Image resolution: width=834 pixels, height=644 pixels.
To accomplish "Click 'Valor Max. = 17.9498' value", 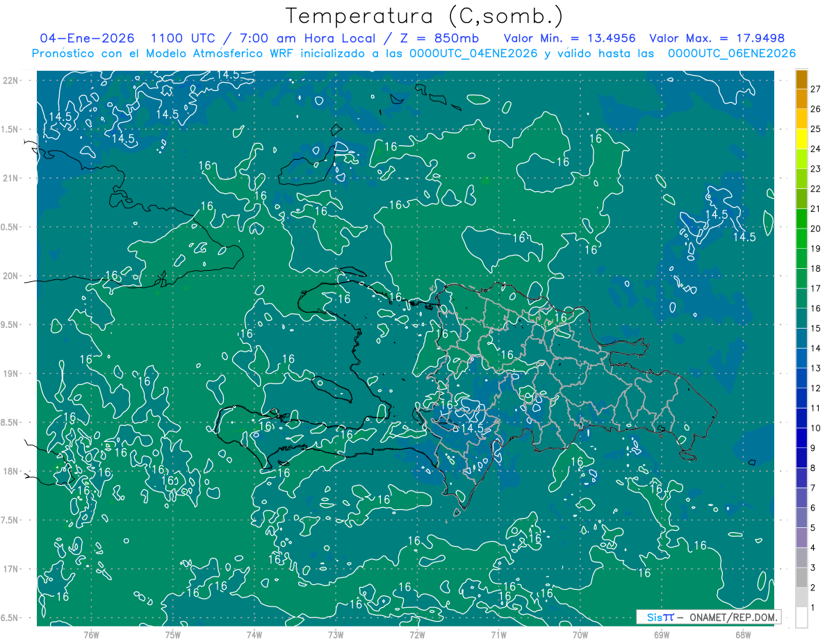I will (717, 38).
